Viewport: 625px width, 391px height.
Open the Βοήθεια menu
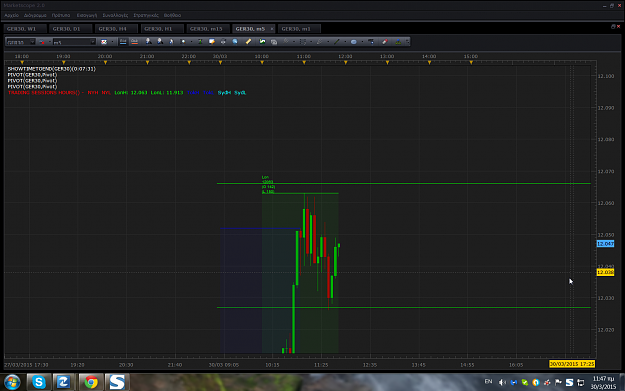(172, 15)
